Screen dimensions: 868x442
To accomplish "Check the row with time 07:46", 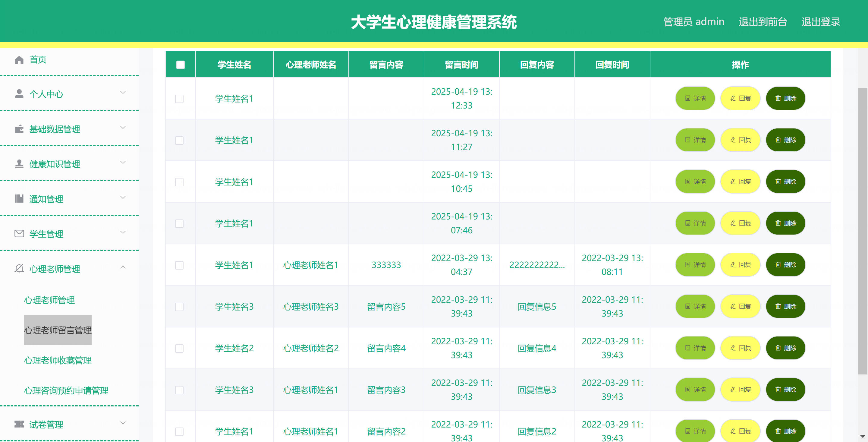I will click(x=179, y=223).
